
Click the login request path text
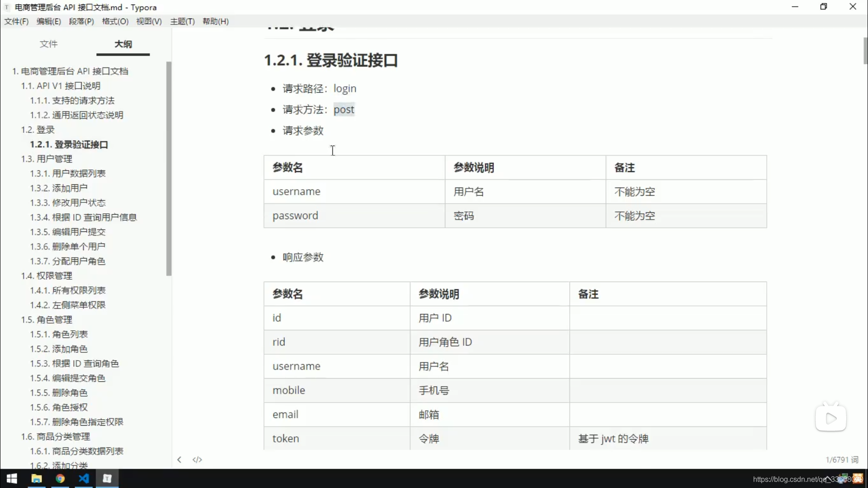[345, 89]
